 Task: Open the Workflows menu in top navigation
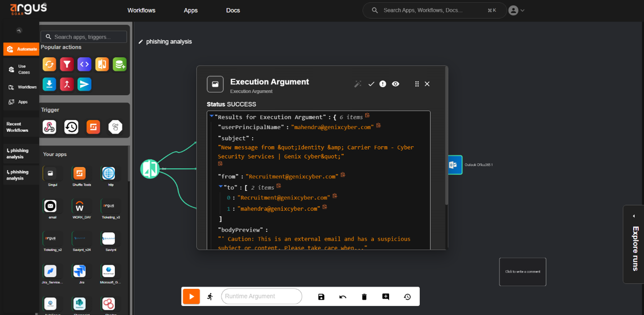(x=141, y=10)
